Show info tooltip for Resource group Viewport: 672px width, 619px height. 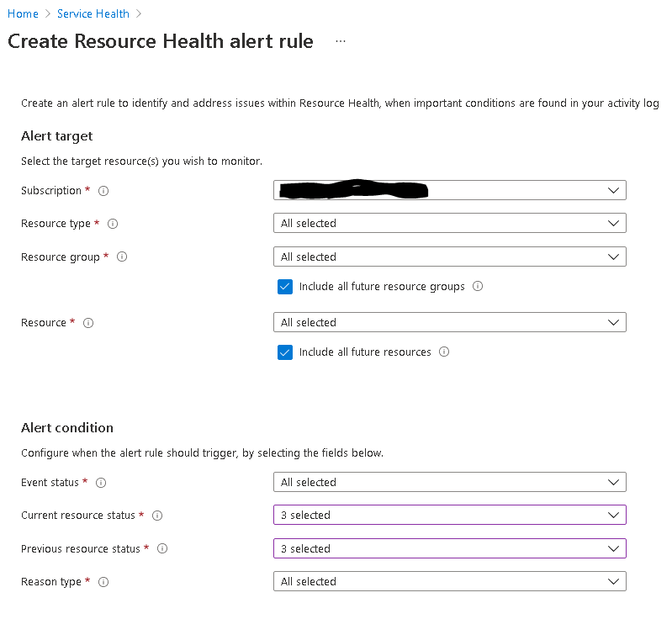[x=122, y=257]
